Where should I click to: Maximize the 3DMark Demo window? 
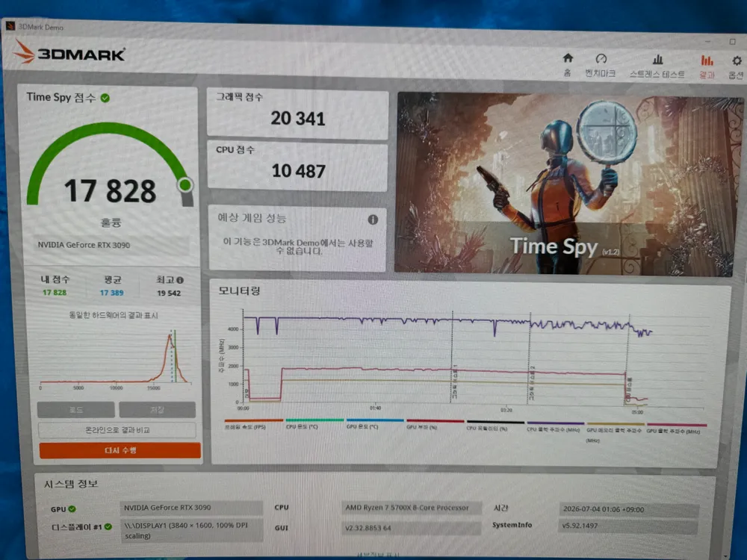[x=733, y=41]
